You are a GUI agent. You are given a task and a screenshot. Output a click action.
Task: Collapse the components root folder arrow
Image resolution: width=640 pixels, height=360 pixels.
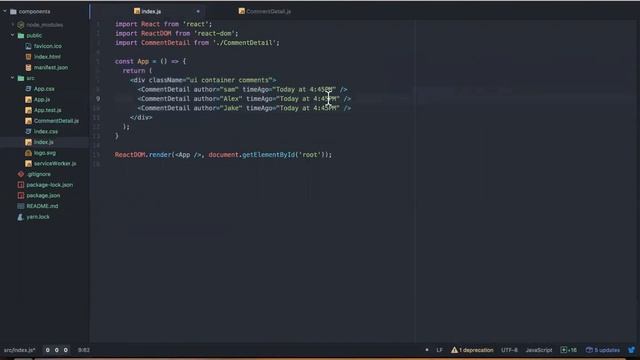pos(5,11)
